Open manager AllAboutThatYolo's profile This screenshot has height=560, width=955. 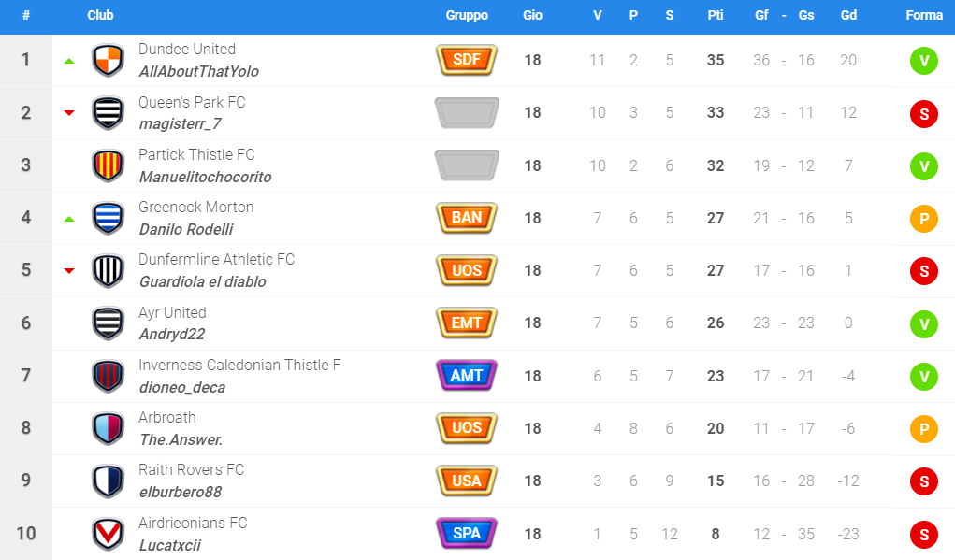point(198,71)
